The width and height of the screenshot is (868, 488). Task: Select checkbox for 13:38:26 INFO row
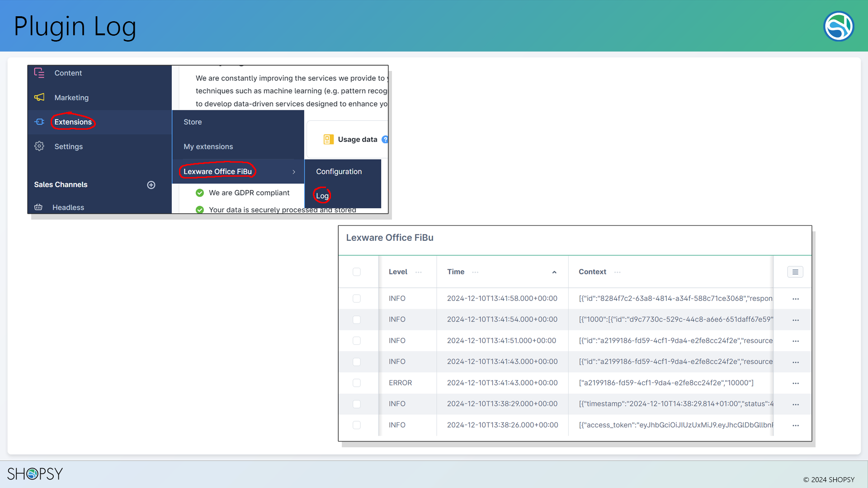357,425
